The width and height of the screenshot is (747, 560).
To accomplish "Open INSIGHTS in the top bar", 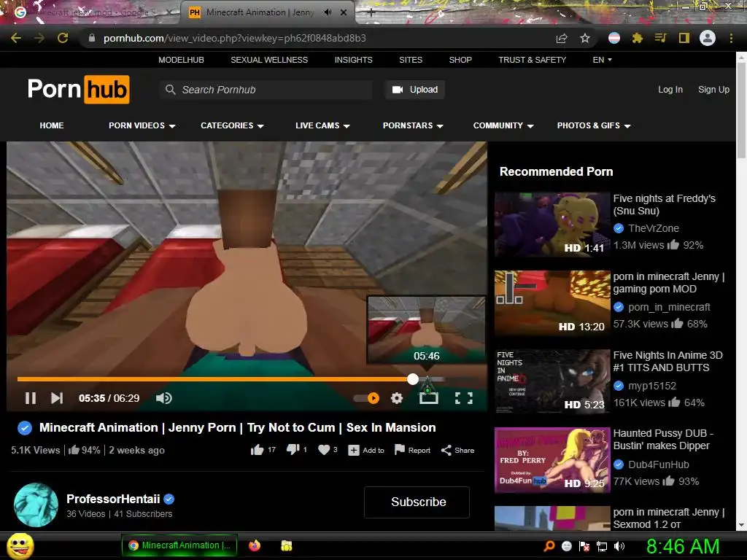I will click(x=354, y=60).
